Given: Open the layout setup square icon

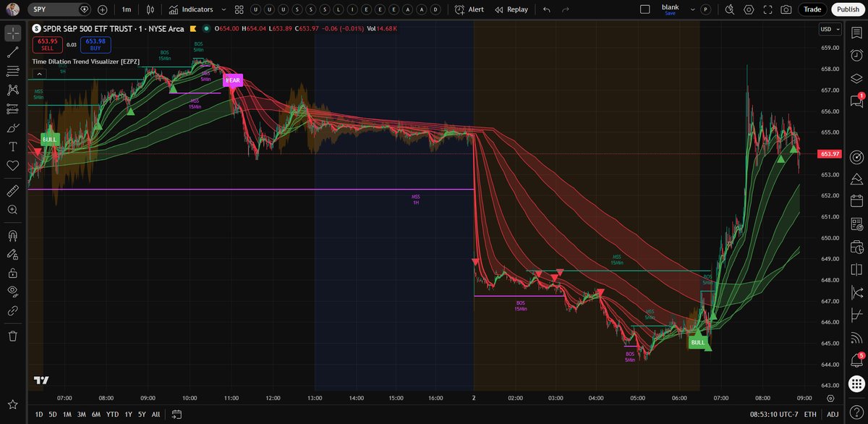Looking at the screenshot, I should click(646, 9).
